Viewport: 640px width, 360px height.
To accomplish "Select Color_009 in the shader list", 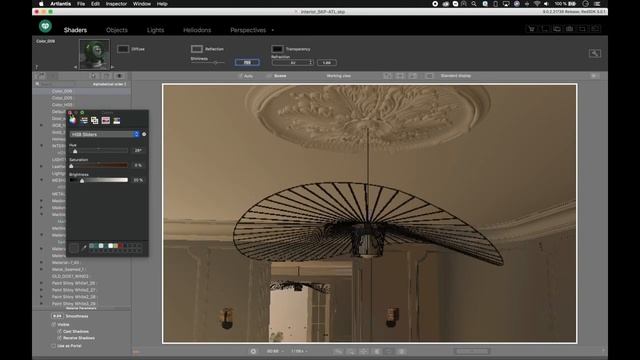I will pyautogui.click(x=62, y=91).
